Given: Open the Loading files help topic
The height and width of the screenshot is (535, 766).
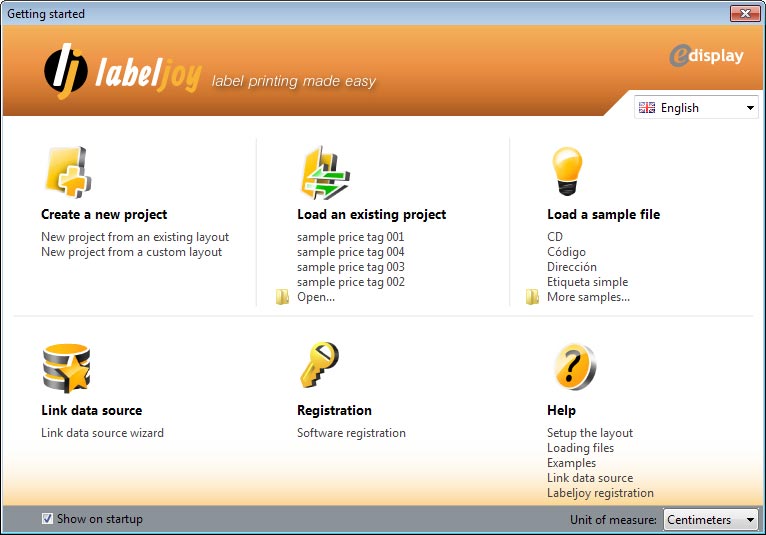Looking at the screenshot, I should click(x=580, y=448).
